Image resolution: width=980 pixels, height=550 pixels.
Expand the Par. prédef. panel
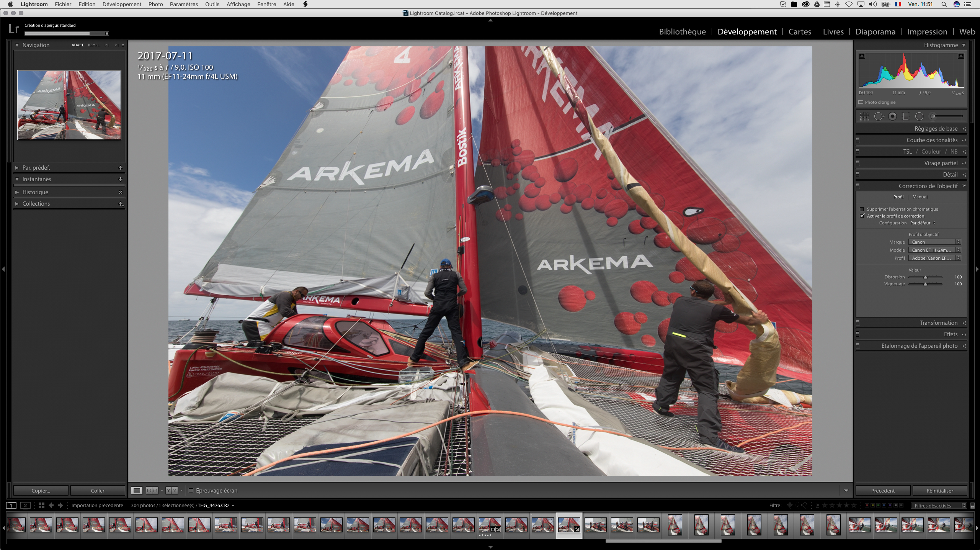17,168
